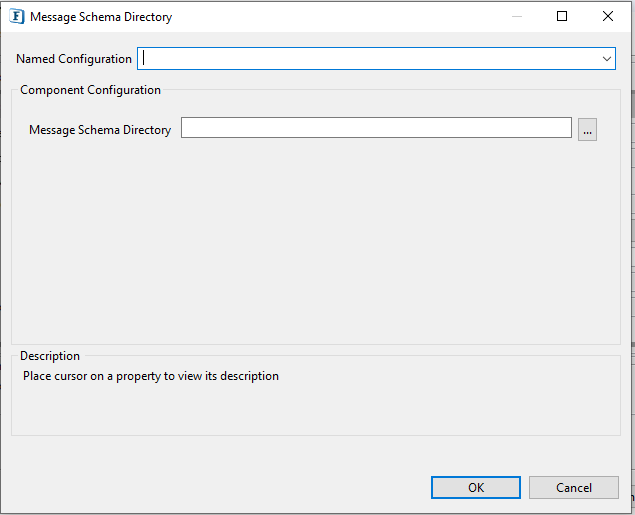Click the background window scrollbar at right edge

[x=633, y=103]
